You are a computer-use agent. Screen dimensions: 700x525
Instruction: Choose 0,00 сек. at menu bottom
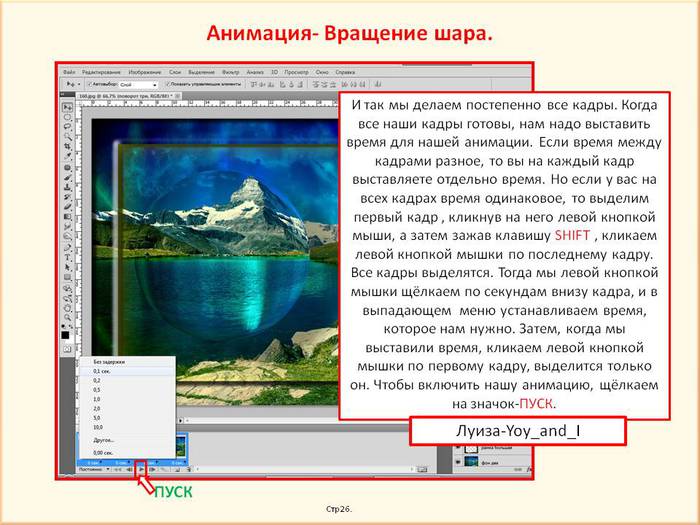point(127,453)
